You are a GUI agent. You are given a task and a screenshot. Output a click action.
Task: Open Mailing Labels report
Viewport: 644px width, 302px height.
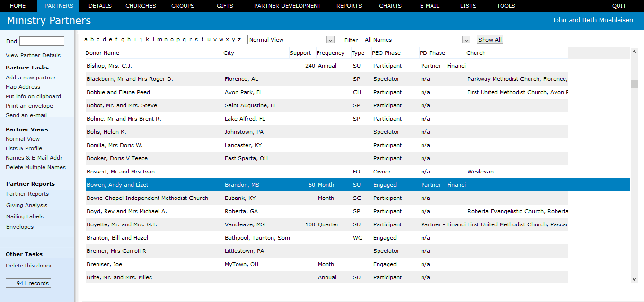(25, 216)
